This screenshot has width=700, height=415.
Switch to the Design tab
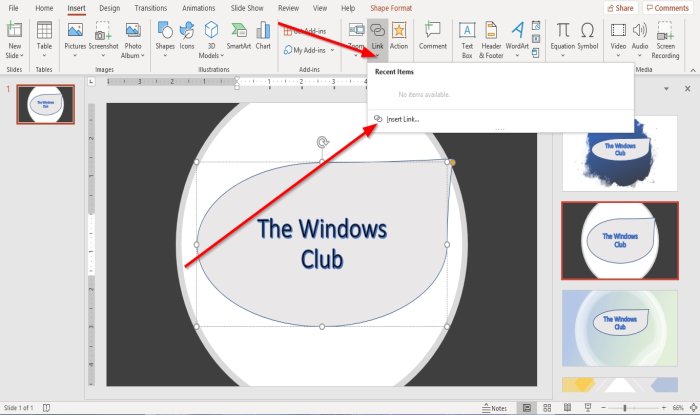pyautogui.click(x=109, y=8)
